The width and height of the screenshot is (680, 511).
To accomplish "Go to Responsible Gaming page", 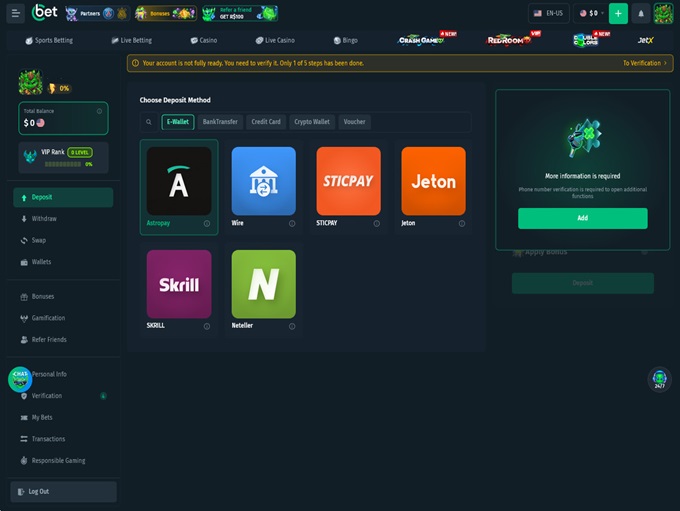I will (59, 461).
